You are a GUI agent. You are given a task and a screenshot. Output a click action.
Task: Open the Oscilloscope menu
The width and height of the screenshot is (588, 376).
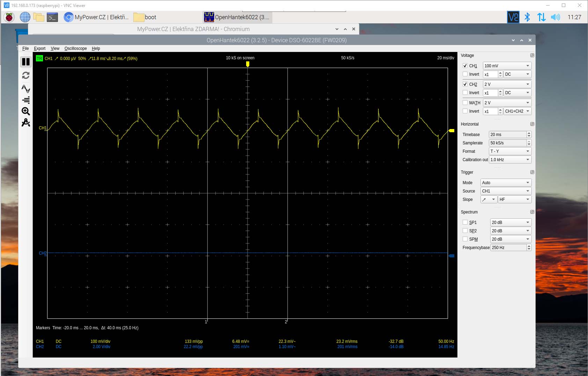pos(75,48)
